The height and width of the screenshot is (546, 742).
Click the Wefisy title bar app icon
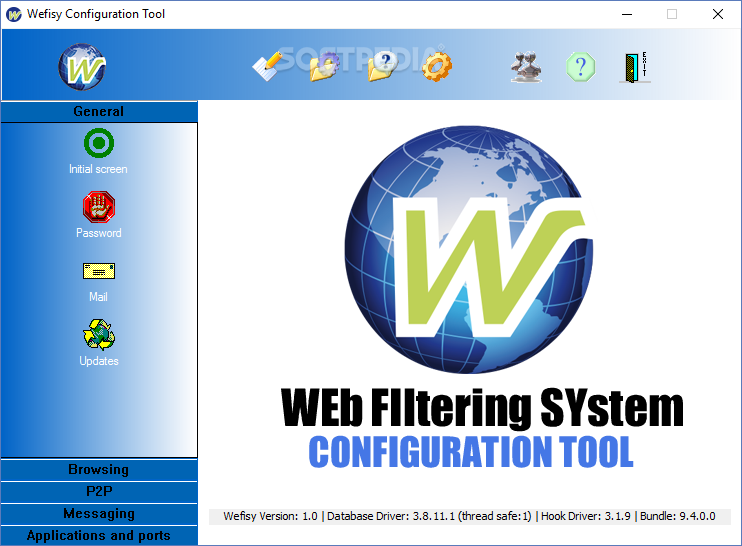(x=14, y=14)
